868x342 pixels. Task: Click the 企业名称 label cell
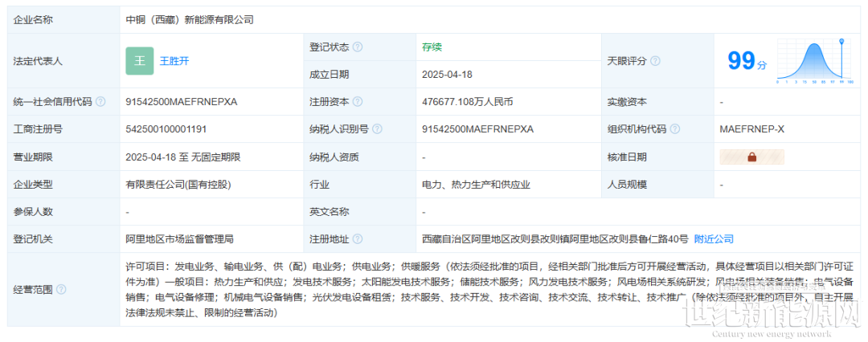[x=63, y=20]
